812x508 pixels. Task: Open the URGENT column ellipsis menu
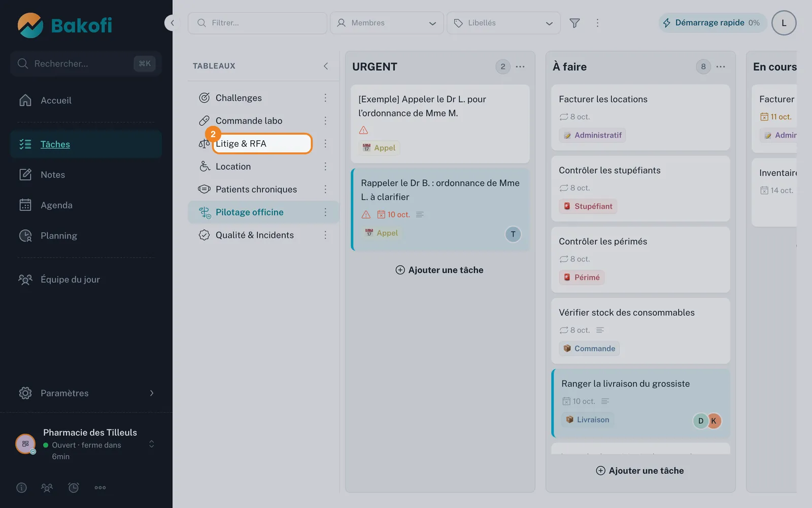pos(520,67)
